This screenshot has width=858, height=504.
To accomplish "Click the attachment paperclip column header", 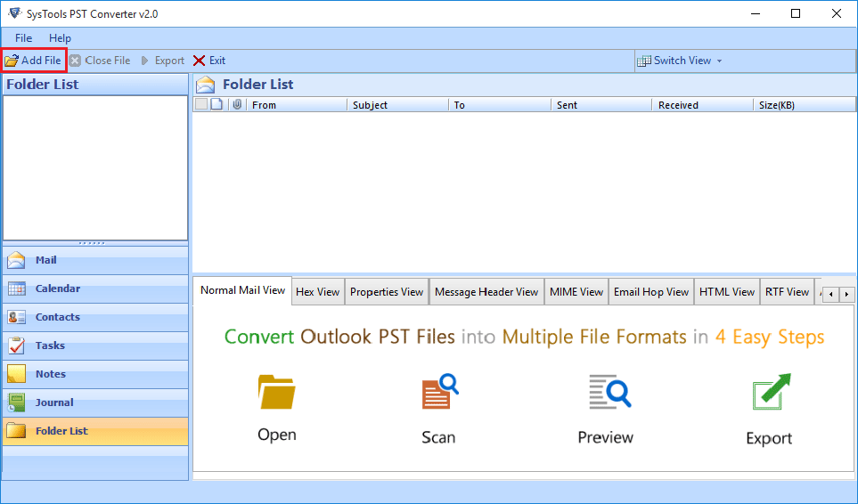I will click(x=237, y=104).
